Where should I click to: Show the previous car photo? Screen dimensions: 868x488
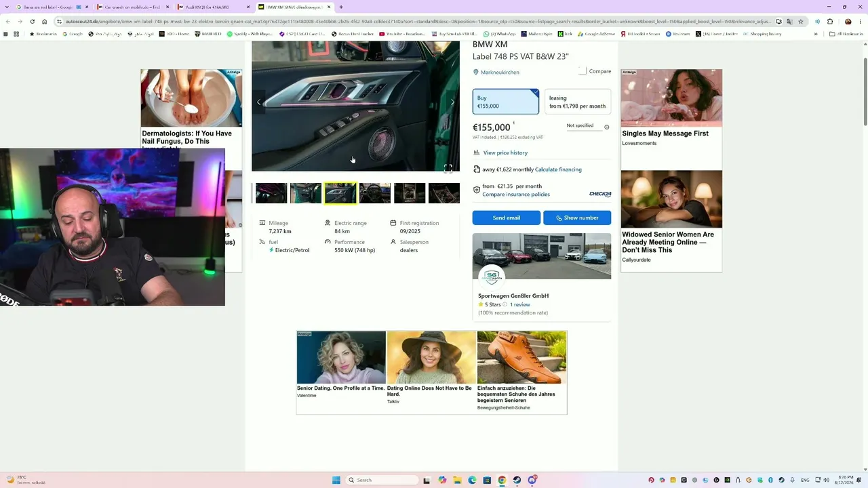click(x=258, y=102)
